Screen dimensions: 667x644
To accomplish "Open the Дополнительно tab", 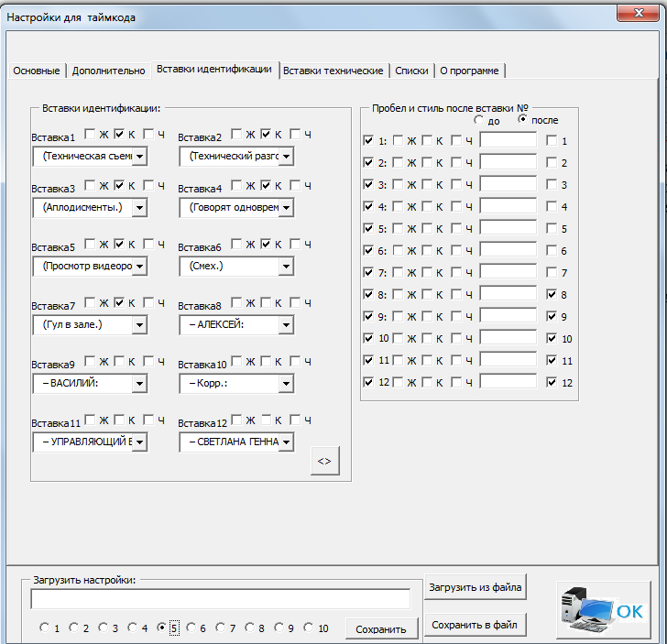I will pyautogui.click(x=108, y=71).
